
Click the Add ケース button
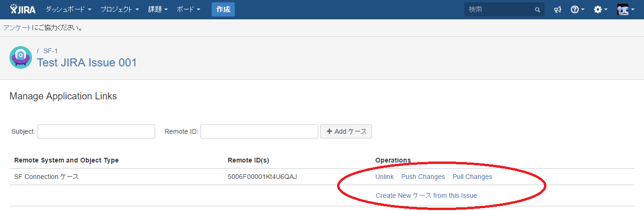click(346, 131)
